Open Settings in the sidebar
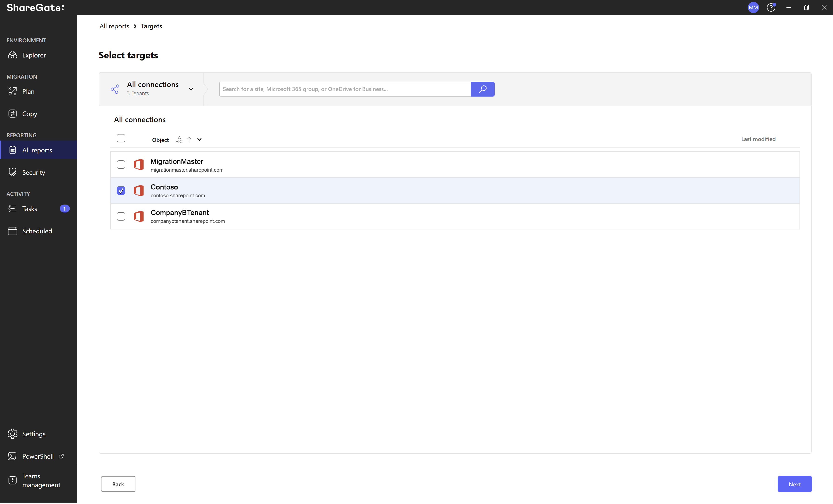 [x=39, y=434]
